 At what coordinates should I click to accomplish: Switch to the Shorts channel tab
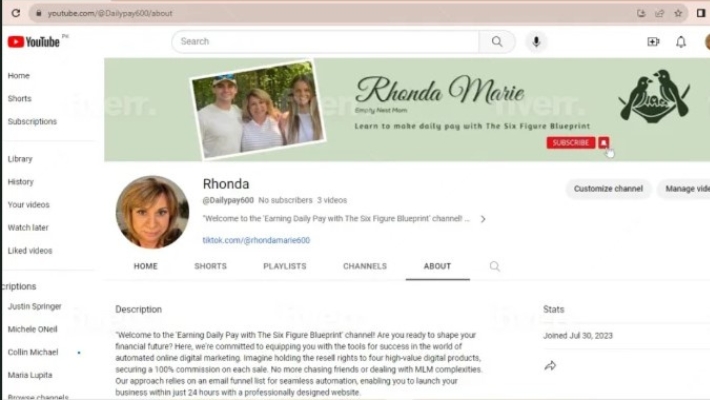pos(210,266)
